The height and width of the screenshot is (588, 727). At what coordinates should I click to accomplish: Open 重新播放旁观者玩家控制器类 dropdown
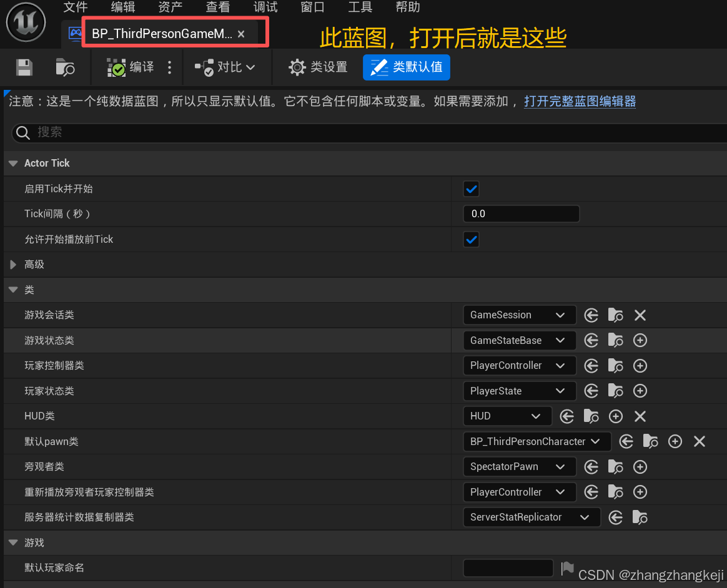click(x=519, y=492)
